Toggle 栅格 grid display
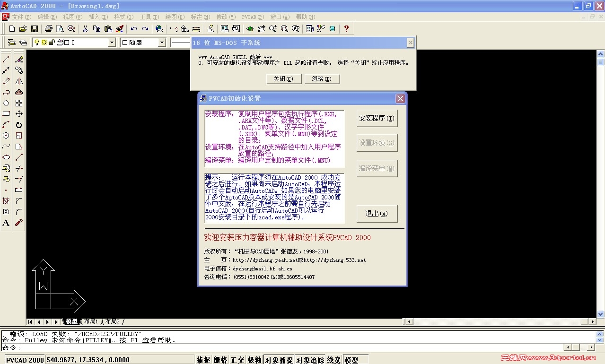 (220, 360)
